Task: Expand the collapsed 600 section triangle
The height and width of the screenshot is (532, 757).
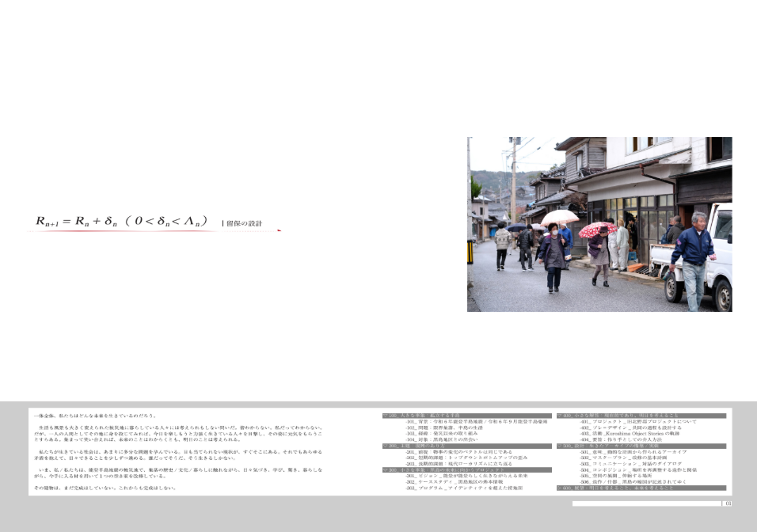Action: click(559, 488)
